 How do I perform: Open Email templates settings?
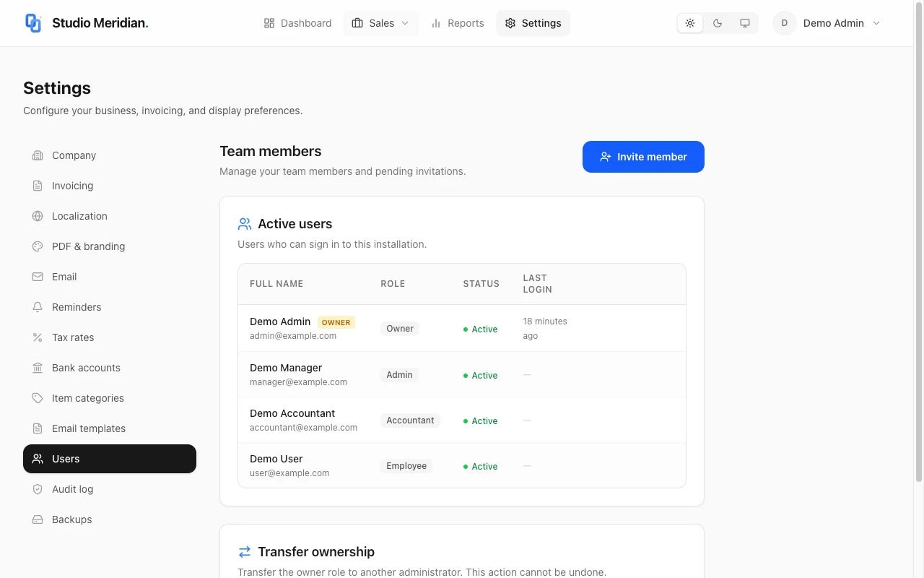point(110,428)
